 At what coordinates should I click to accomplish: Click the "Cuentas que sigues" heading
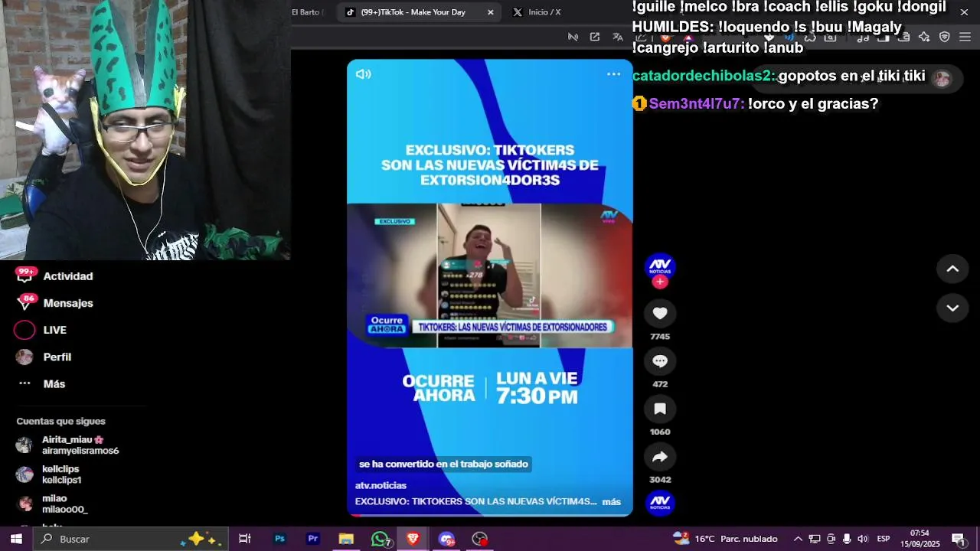coord(60,422)
